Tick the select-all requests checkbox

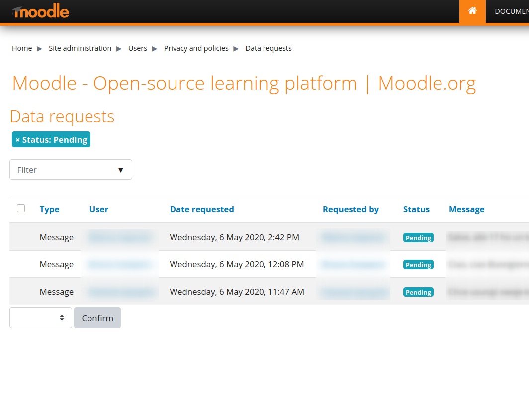coord(21,208)
